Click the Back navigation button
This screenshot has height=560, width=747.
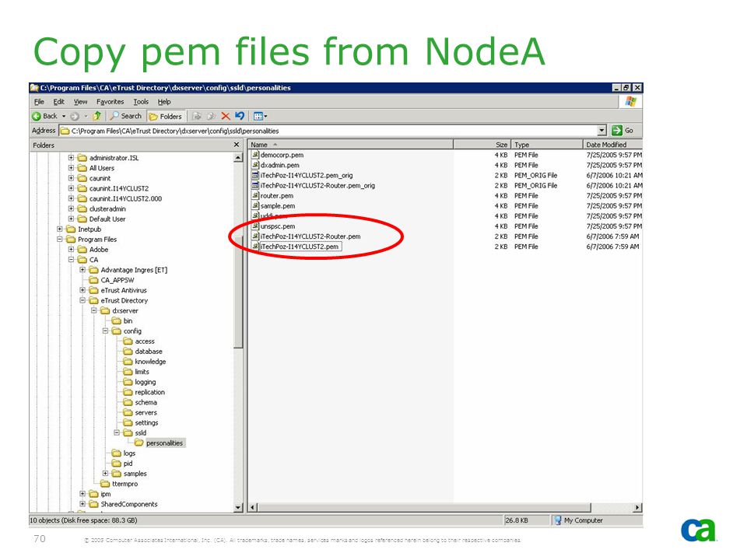(44, 116)
